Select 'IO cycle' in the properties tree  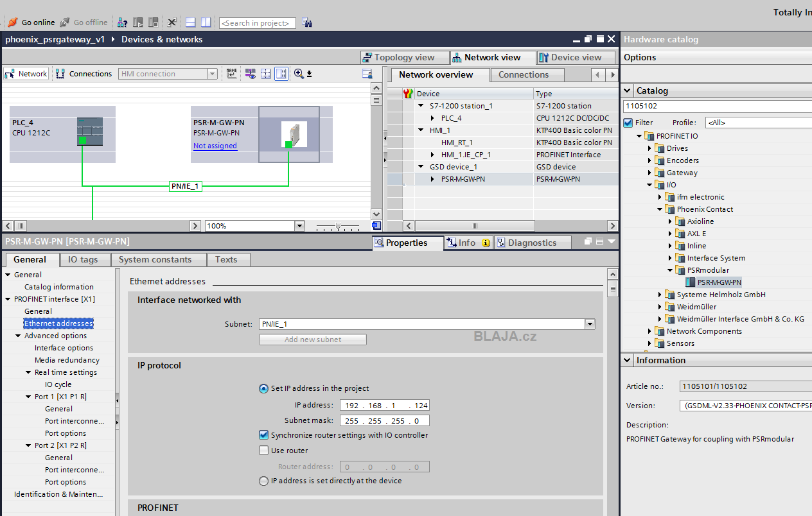[x=58, y=384]
